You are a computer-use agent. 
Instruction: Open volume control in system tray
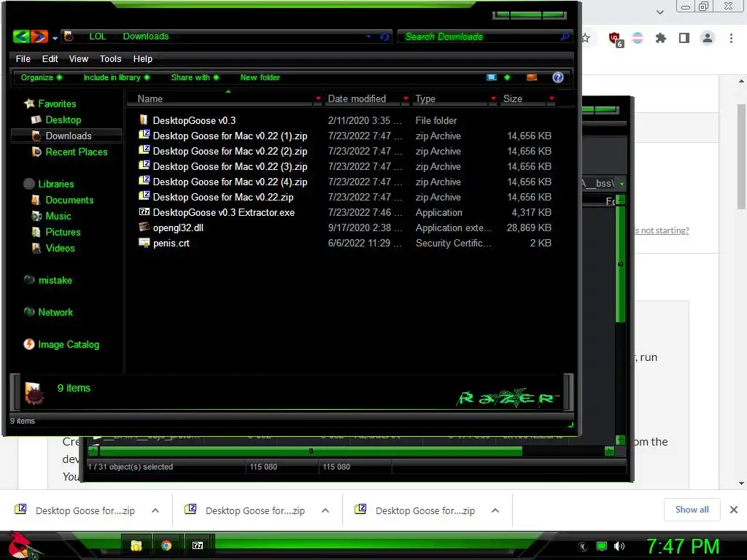[619, 546]
